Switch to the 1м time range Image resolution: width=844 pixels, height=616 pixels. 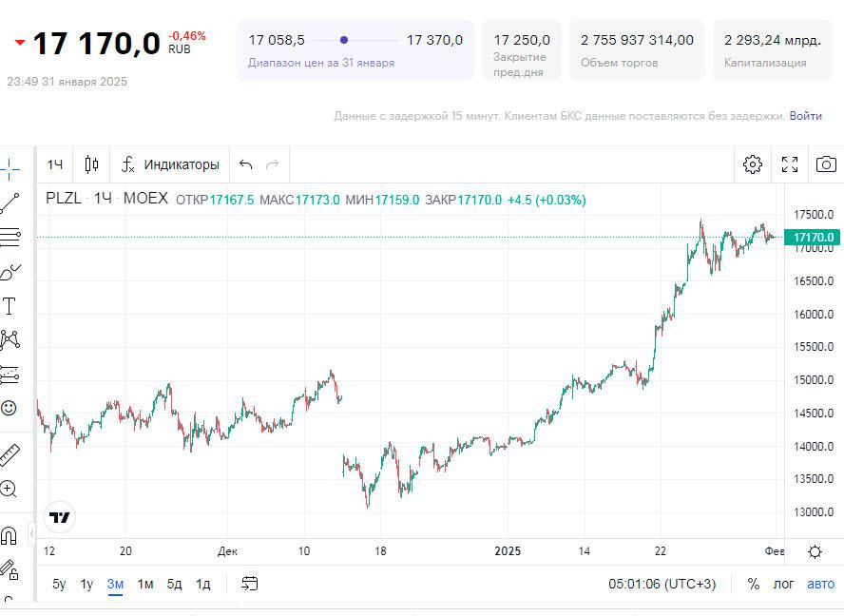(x=144, y=584)
